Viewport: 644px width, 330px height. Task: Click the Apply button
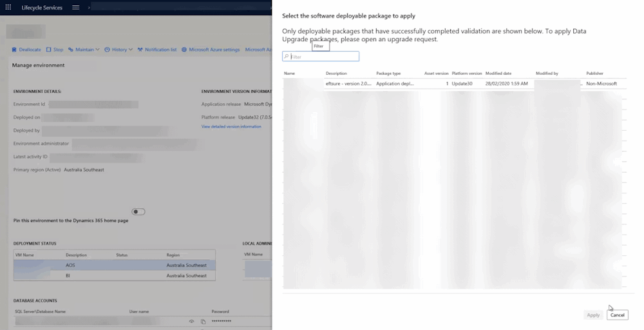coord(593,315)
